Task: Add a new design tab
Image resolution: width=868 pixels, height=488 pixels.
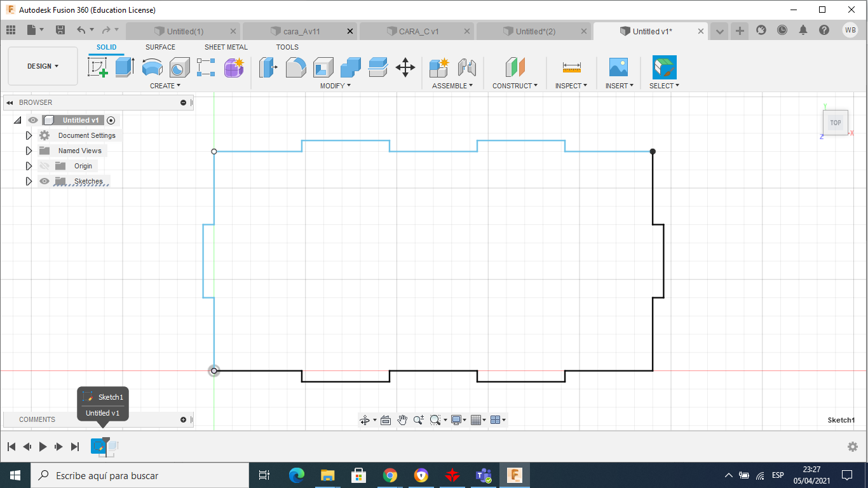Action: 740,30
